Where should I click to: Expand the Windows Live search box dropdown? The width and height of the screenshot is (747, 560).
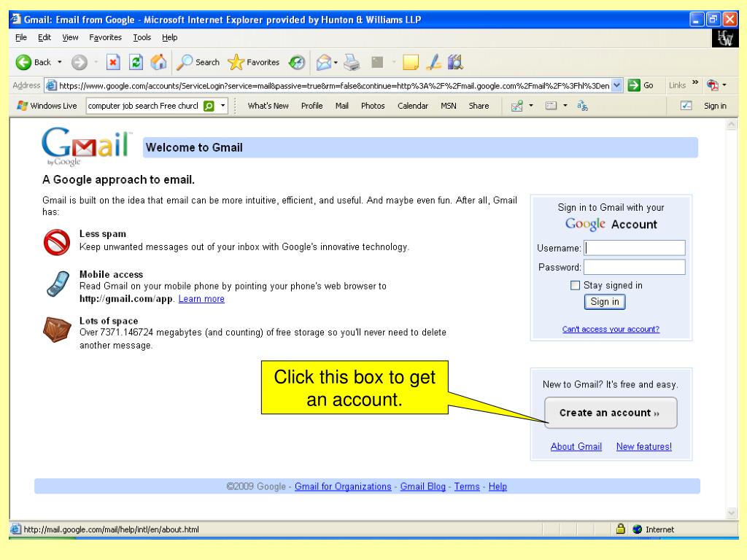pos(222,106)
